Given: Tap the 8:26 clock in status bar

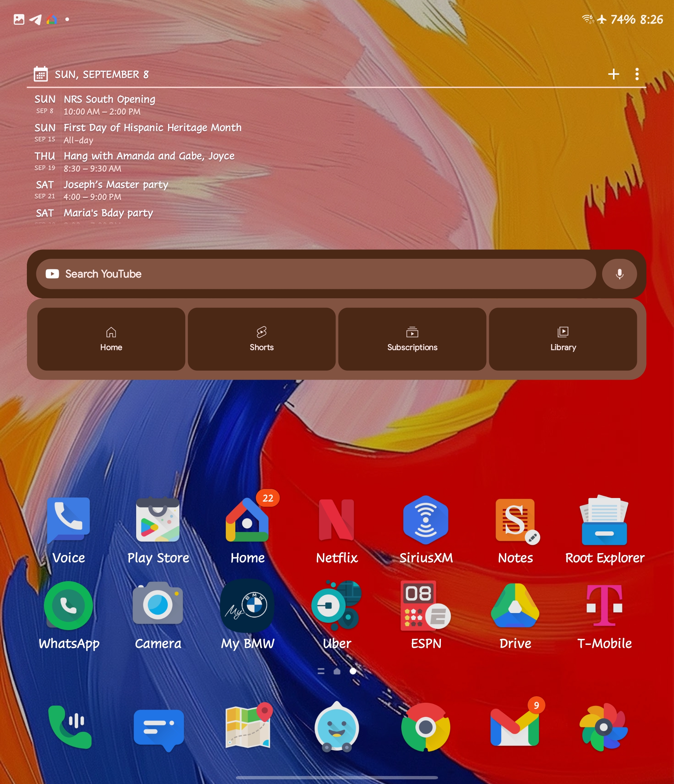Looking at the screenshot, I should (x=651, y=19).
